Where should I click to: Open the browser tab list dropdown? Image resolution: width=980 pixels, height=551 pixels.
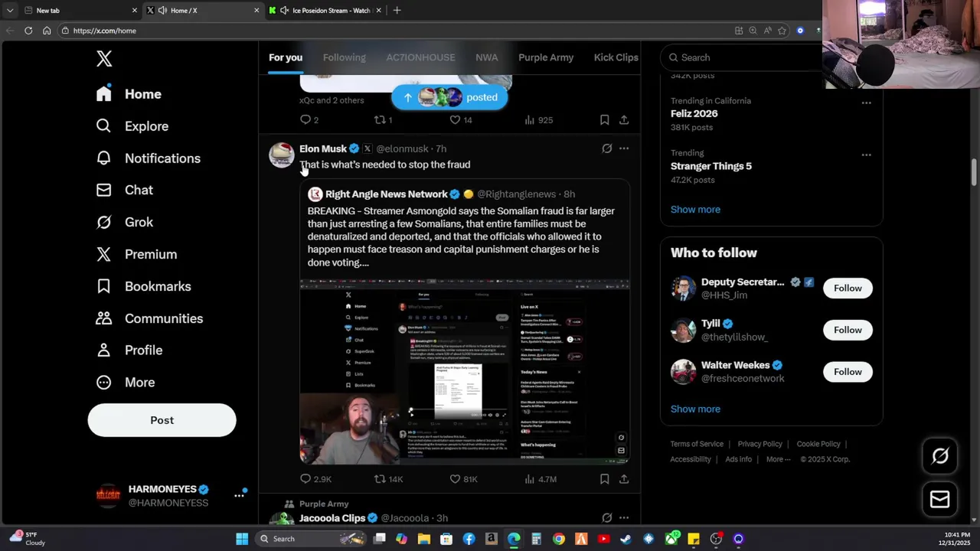coord(10,11)
